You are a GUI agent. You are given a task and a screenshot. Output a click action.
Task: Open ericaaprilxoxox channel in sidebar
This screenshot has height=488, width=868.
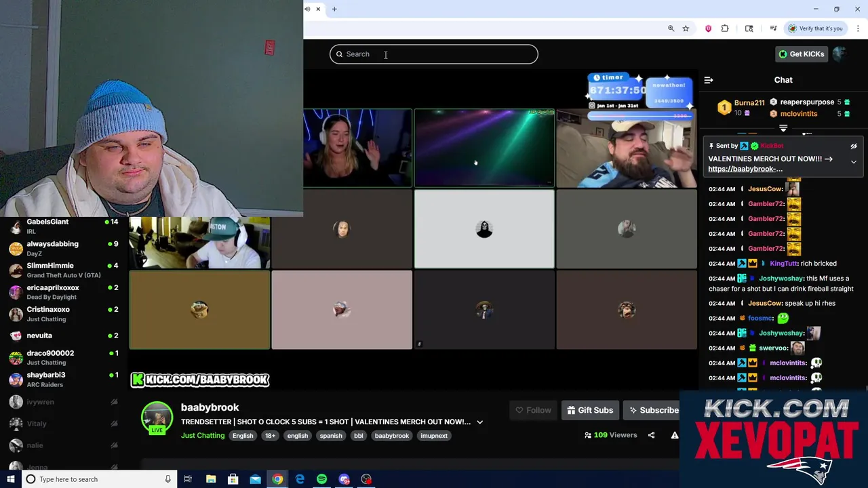pyautogui.click(x=65, y=292)
